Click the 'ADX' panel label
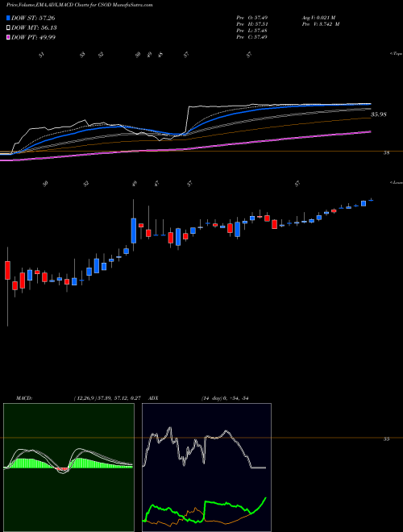The image size is (403, 532). click(x=153, y=398)
